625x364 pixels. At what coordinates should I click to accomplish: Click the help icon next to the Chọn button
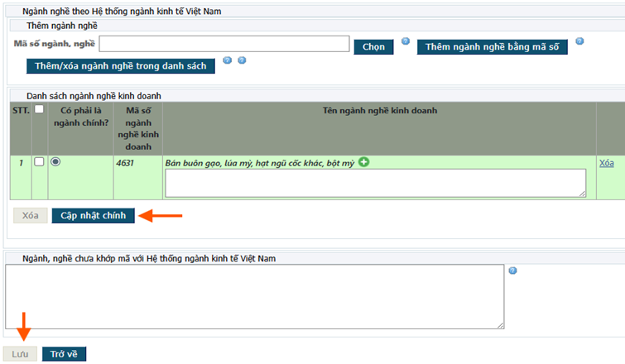point(406,41)
